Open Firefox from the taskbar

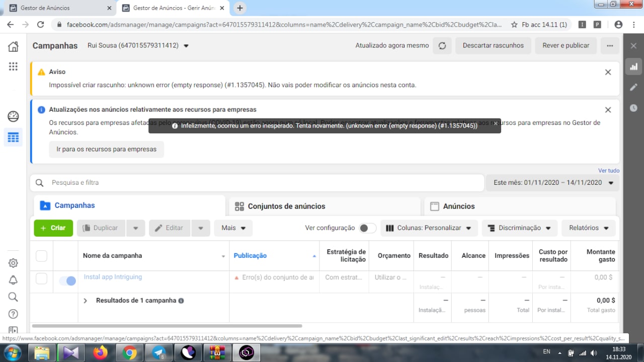[x=101, y=352]
